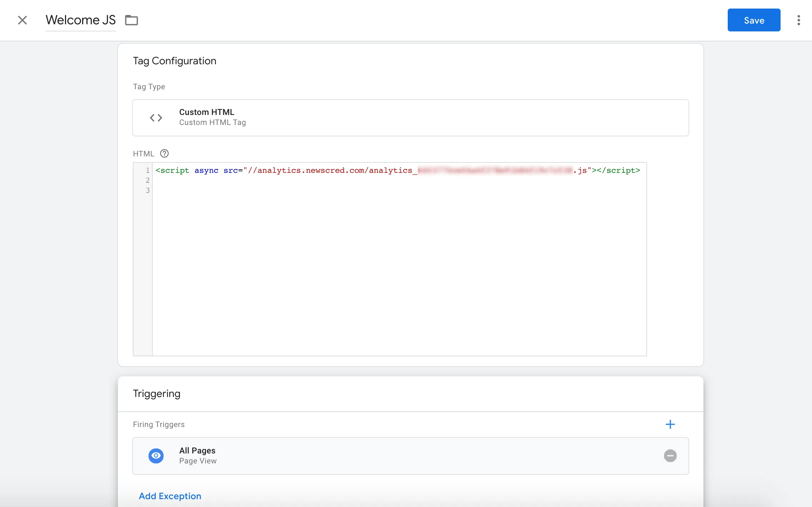Click the Save button
This screenshot has height=507, width=812.
point(754,20)
